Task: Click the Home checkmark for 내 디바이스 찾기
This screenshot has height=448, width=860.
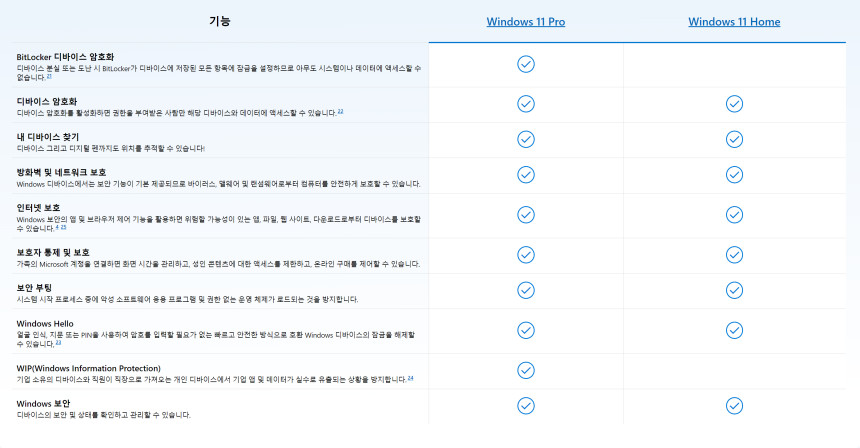Action: tap(734, 138)
